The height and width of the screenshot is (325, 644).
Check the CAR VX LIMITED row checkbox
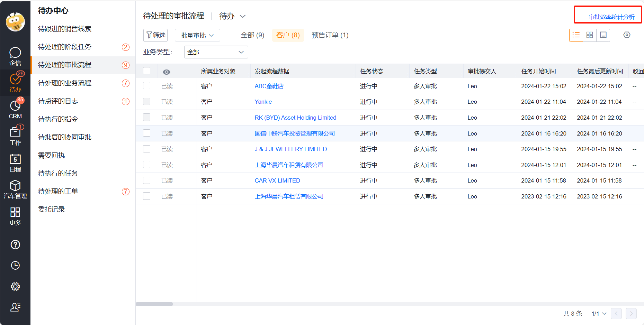(x=147, y=180)
